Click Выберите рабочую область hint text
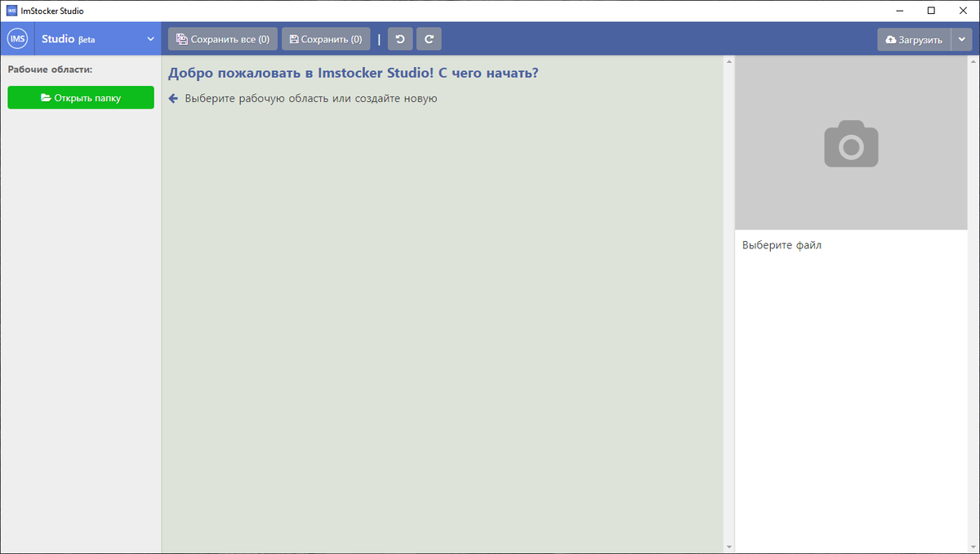Screen dimensions: 980x554 pos(311,99)
